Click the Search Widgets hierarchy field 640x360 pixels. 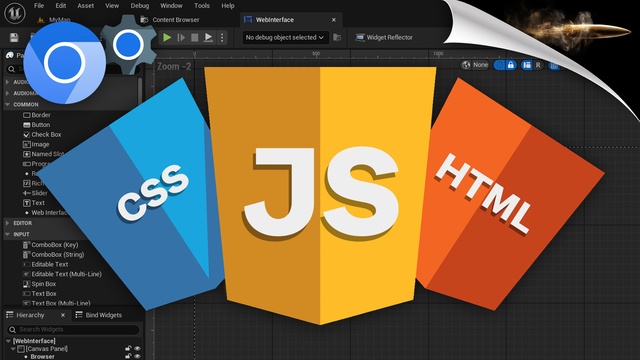pos(73,329)
